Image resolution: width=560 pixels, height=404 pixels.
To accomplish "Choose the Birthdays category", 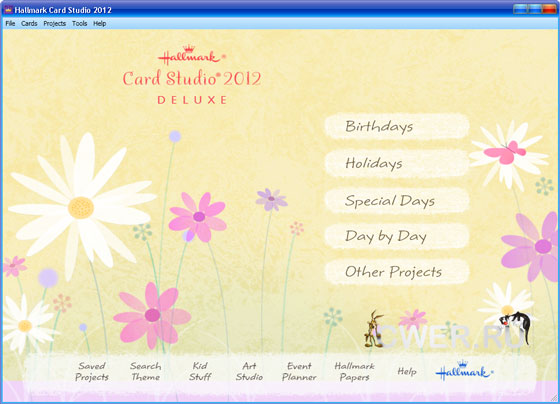I will click(397, 126).
